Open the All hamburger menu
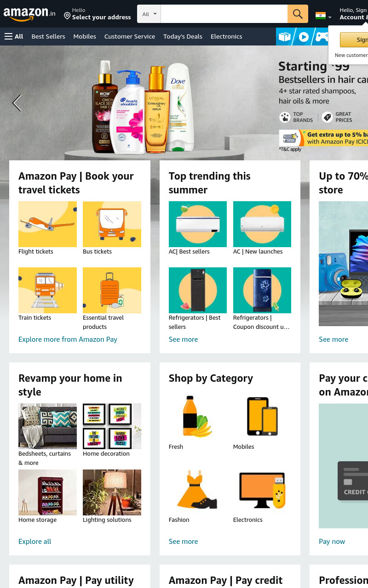The image size is (368, 588). [x=14, y=36]
